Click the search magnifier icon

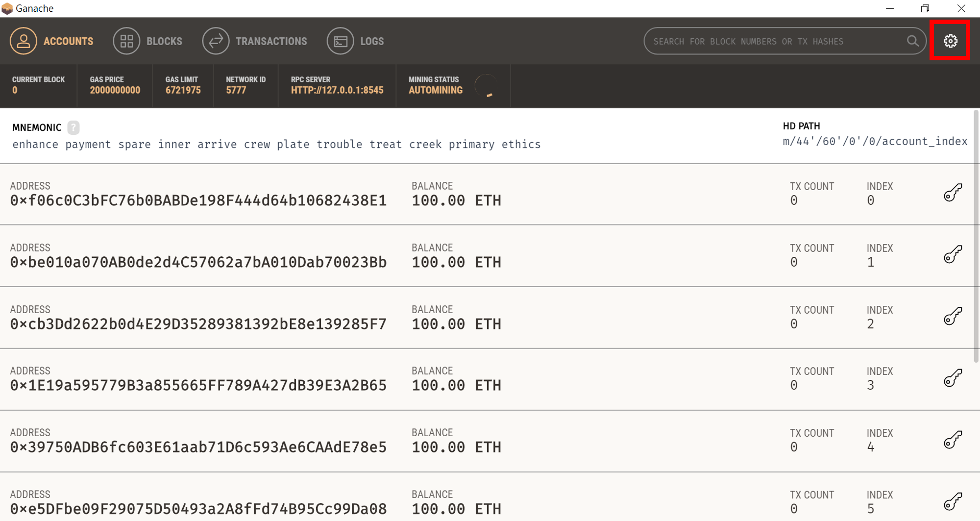coord(912,41)
